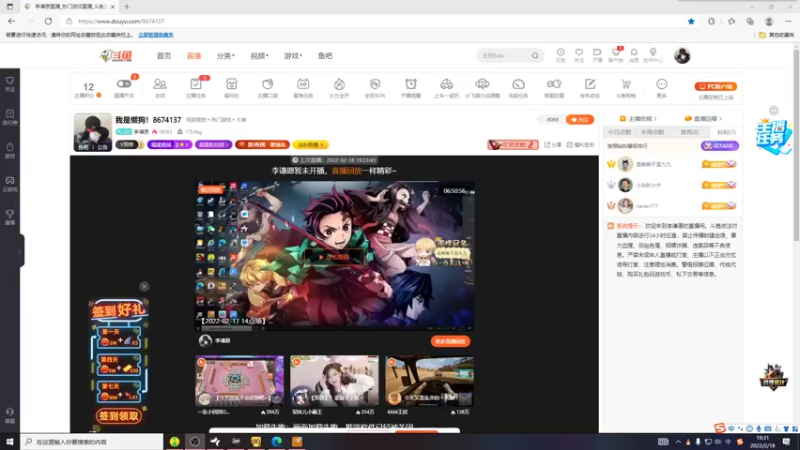Open the 开播 camera icon in header
Viewport: 800px width, 450px height.
597,53
